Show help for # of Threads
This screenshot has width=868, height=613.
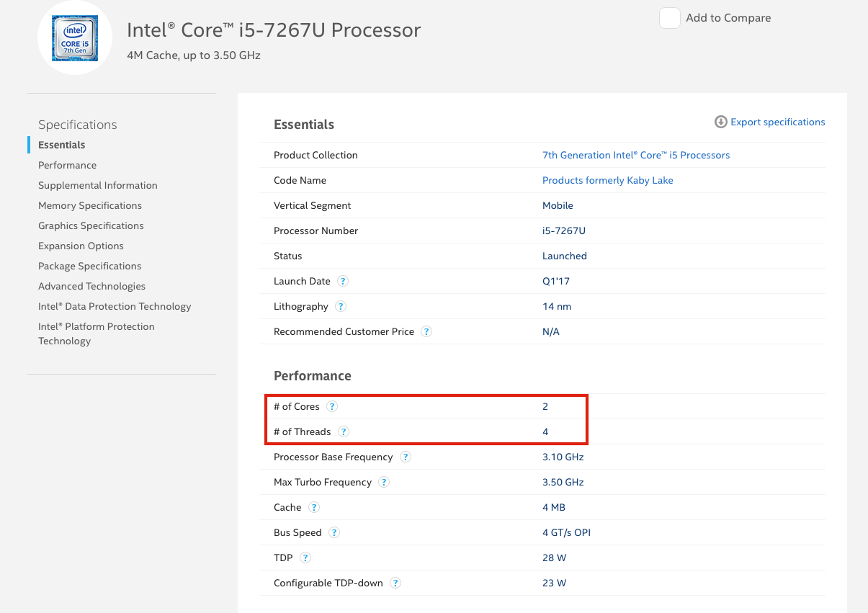pos(344,431)
